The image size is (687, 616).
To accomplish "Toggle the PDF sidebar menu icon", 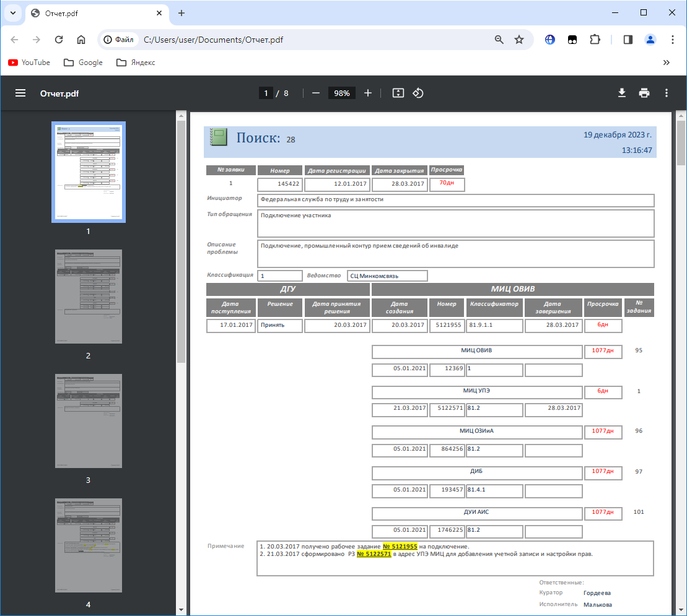I will (20, 93).
